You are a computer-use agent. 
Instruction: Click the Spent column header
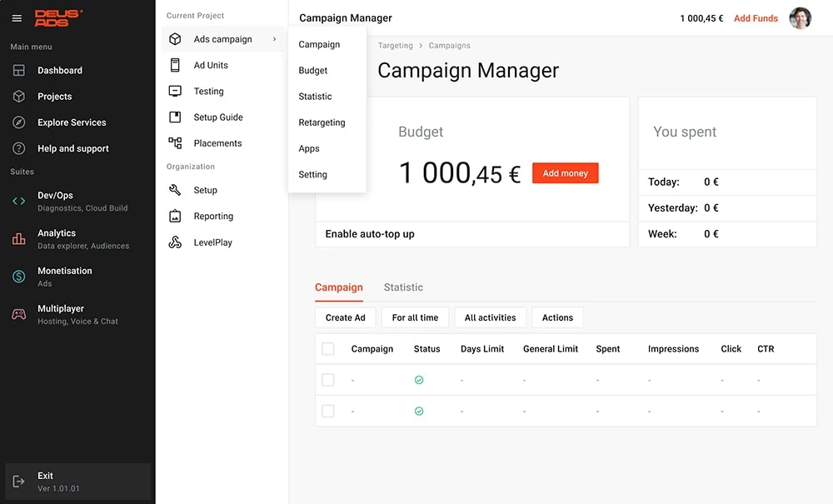click(x=608, y=349)
